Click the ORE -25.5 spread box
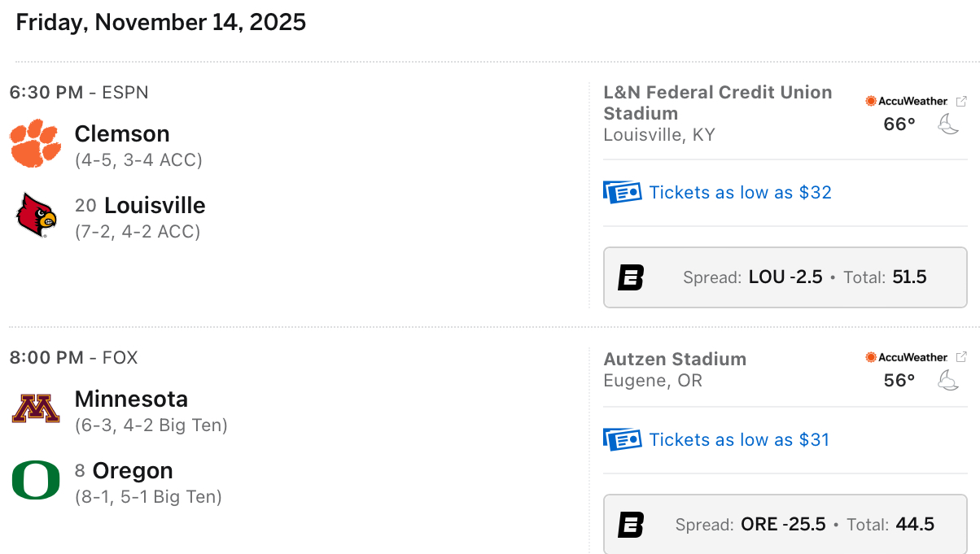The image size is (980, 554). (785, 525)
